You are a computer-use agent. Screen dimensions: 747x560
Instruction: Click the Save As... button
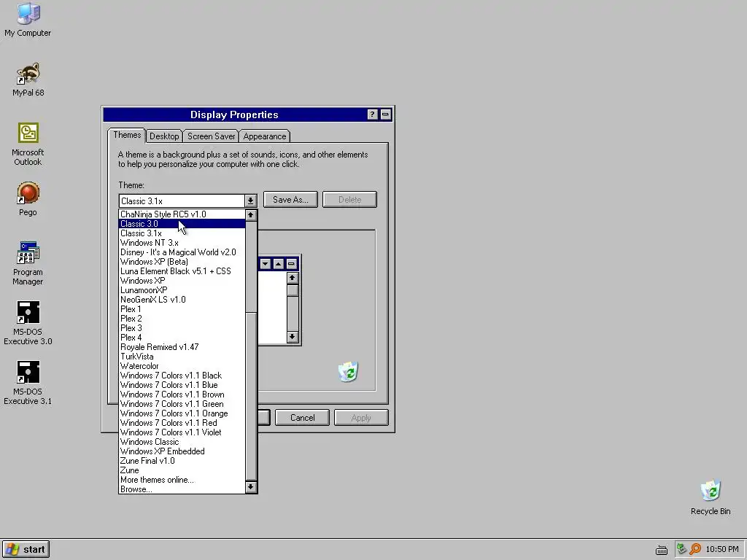point(290,200)
